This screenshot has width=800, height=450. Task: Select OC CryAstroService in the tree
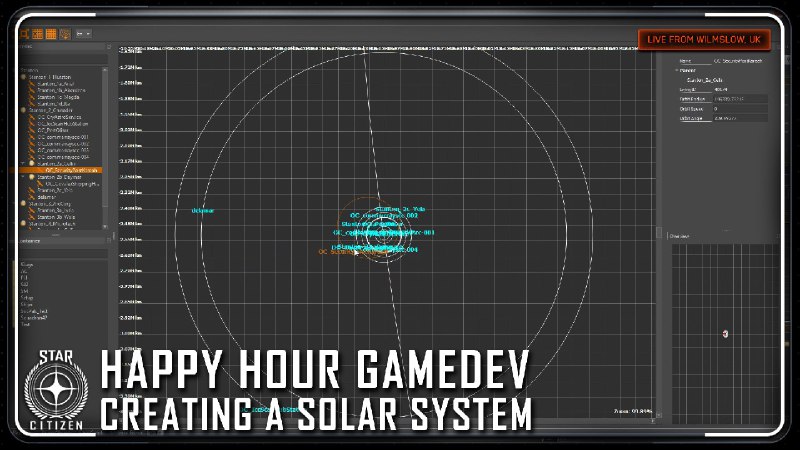(60, 117)
